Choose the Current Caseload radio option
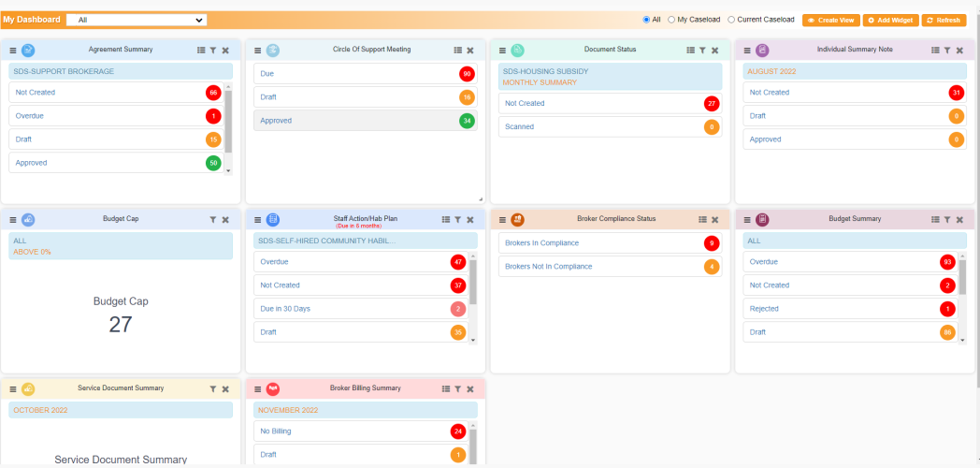 (731, 20)
